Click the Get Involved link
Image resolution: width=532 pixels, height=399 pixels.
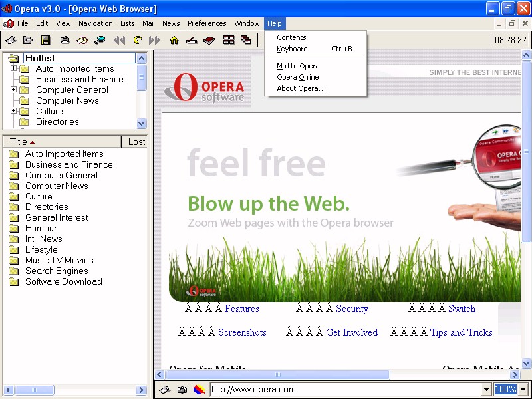(352, 332)
